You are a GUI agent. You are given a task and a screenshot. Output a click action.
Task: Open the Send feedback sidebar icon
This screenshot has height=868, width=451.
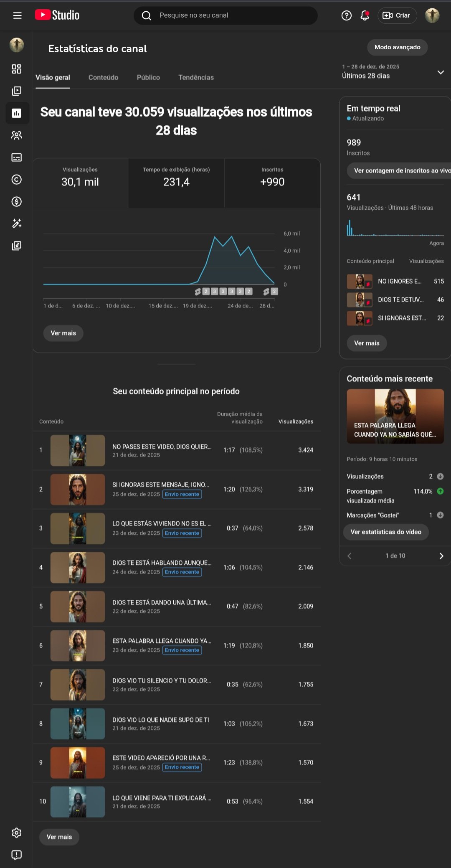(x=17, y=855)
